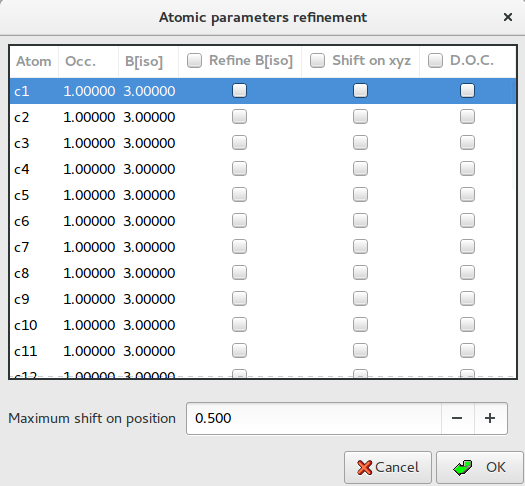
Task: Select the c8 atom row
Action: click(x=263, y=273)
